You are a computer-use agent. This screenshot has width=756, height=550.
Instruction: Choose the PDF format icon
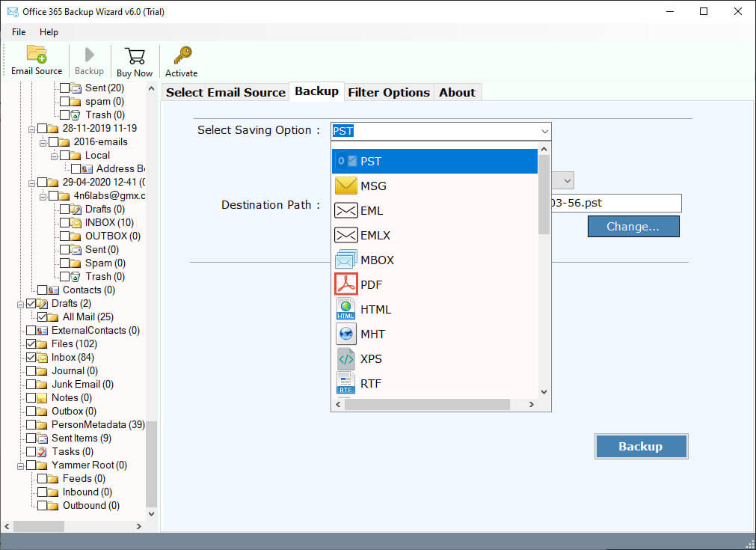tap(345, 284)
